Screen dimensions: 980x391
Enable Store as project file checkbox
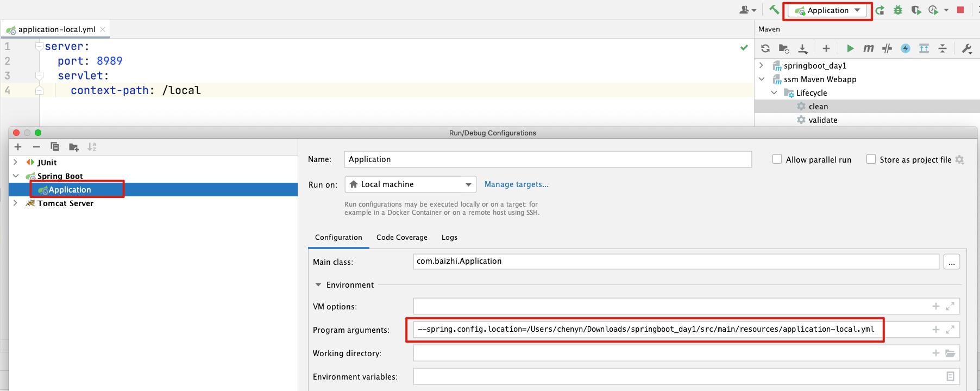tap(871, 159)
